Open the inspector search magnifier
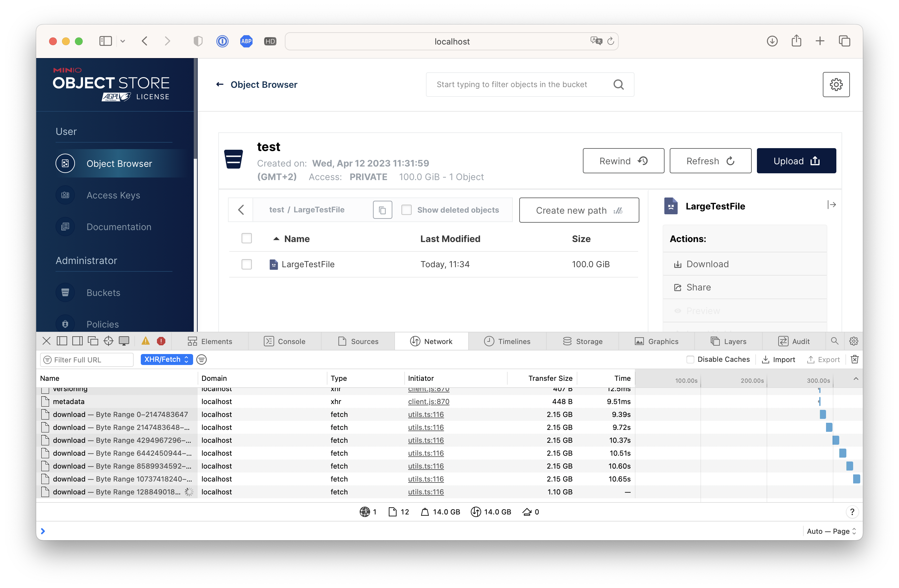Viewport: 899px width, 588px height. [x=834, y=341]
